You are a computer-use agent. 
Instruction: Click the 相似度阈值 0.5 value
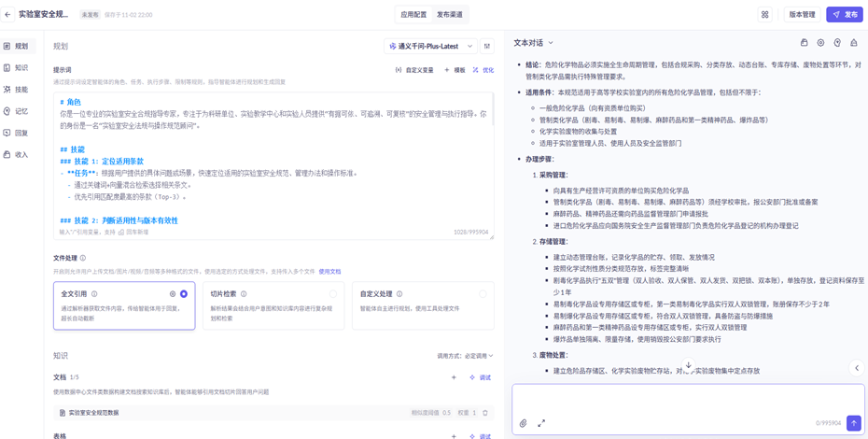click(430, 413)
